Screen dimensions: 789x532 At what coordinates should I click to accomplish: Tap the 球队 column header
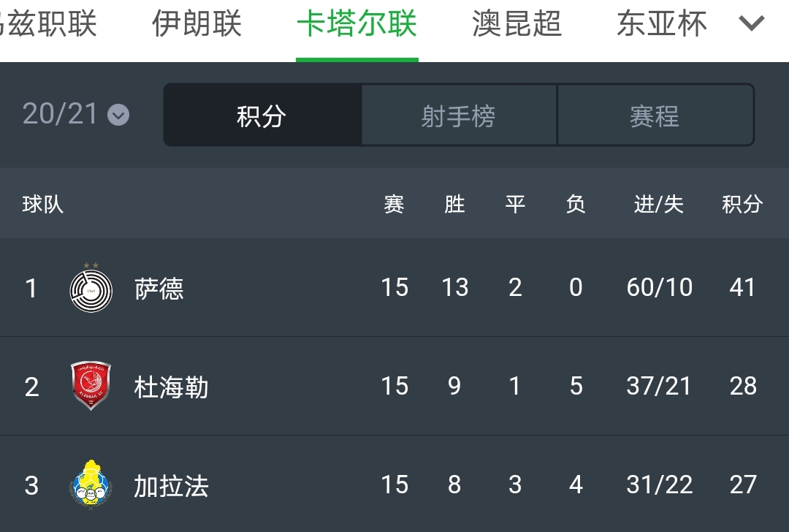click(x=43, y=205)
